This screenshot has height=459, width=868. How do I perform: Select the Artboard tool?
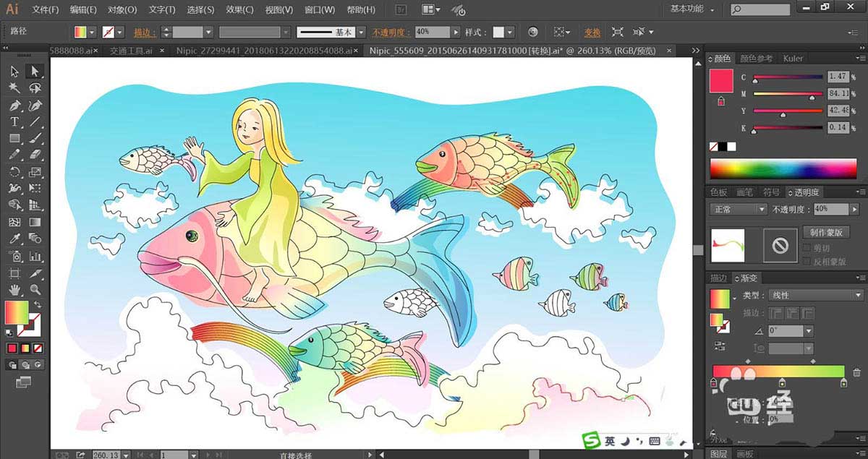[x=14, y=273]
